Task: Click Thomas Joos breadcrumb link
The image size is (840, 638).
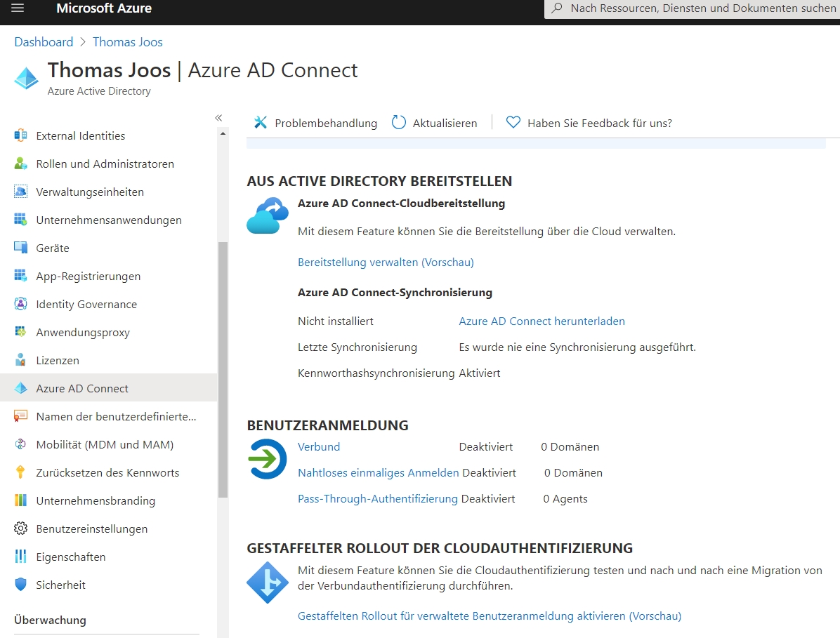Action: click(128, 41)
